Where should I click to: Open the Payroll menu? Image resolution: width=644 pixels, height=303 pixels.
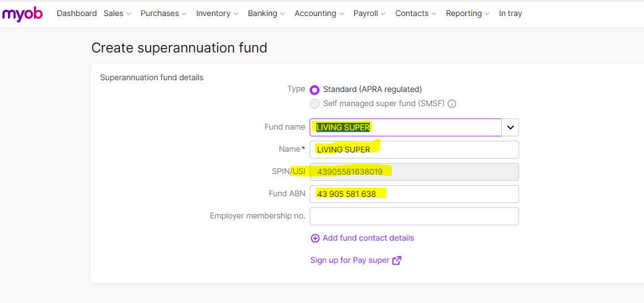[370, 14]
